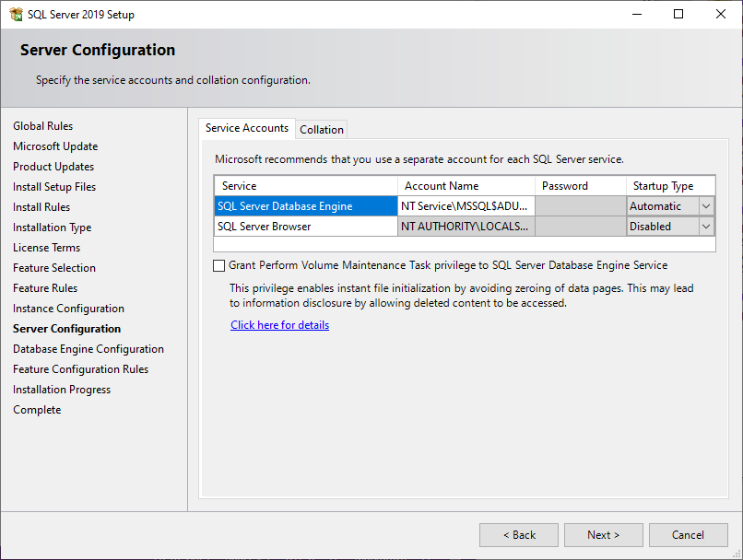The width and height of the screenshot is (743, 560).
Task: Switch to the Collation tab
Action: pos(322,130)
